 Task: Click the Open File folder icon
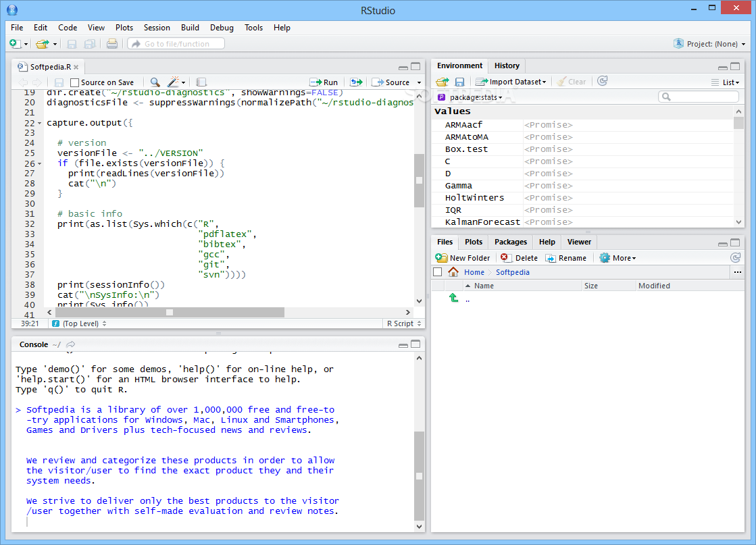[x=43, y=44]
